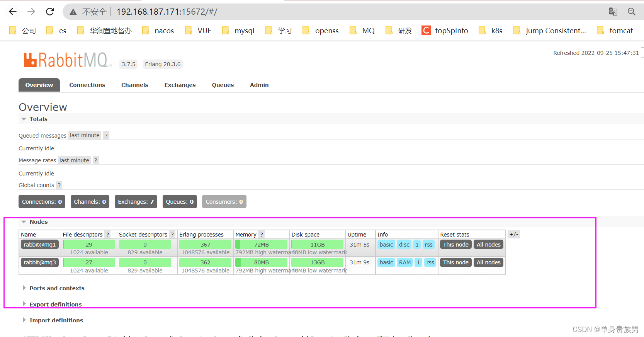Viewport: 644px width, 337px height.
Task: Click help icon beside File descriptors
Action: pyautogui.click(x=107, y=235)
